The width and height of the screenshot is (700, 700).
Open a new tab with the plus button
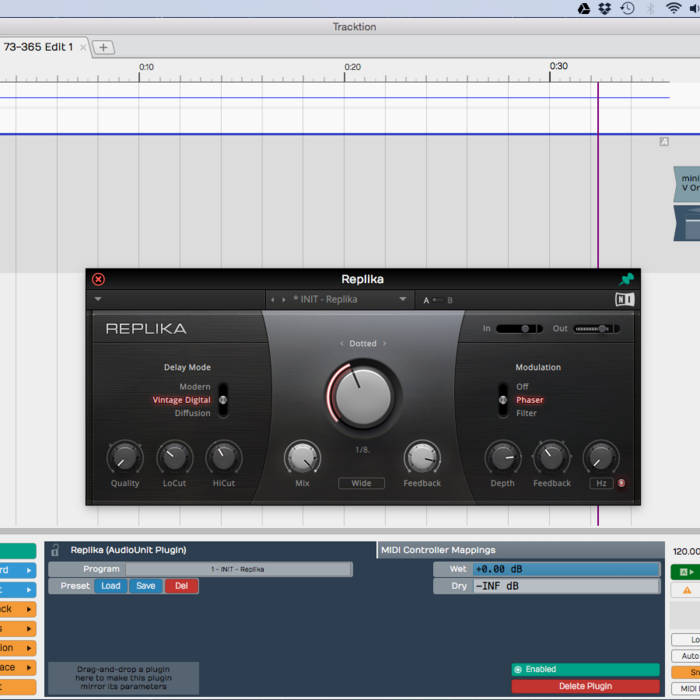point(104,47)
